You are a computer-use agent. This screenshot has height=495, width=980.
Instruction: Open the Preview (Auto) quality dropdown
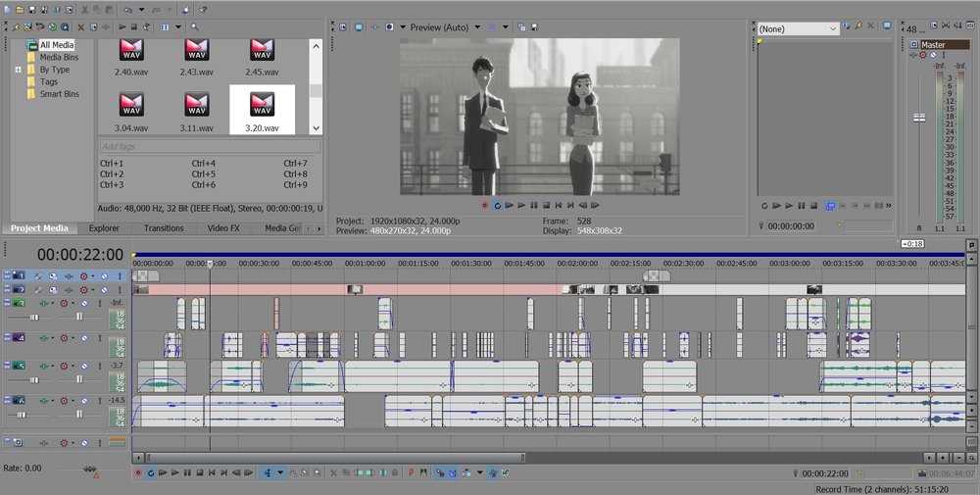[x=477, y=26]
